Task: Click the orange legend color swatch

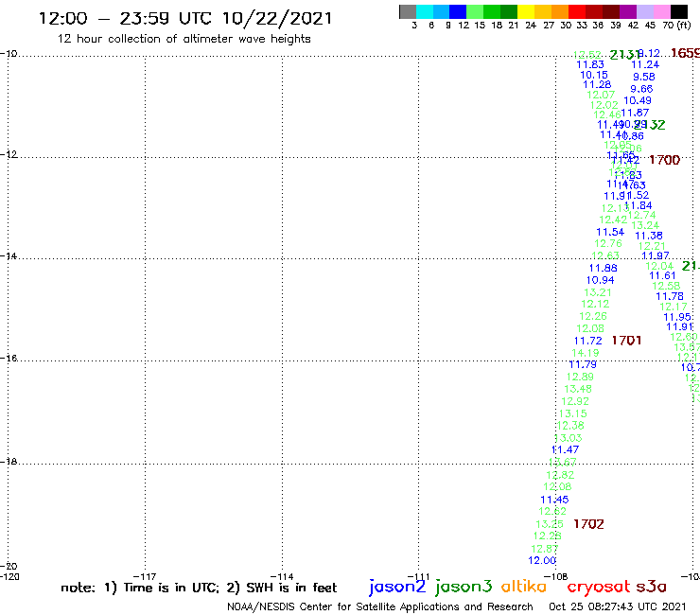Action: [560, 11]
